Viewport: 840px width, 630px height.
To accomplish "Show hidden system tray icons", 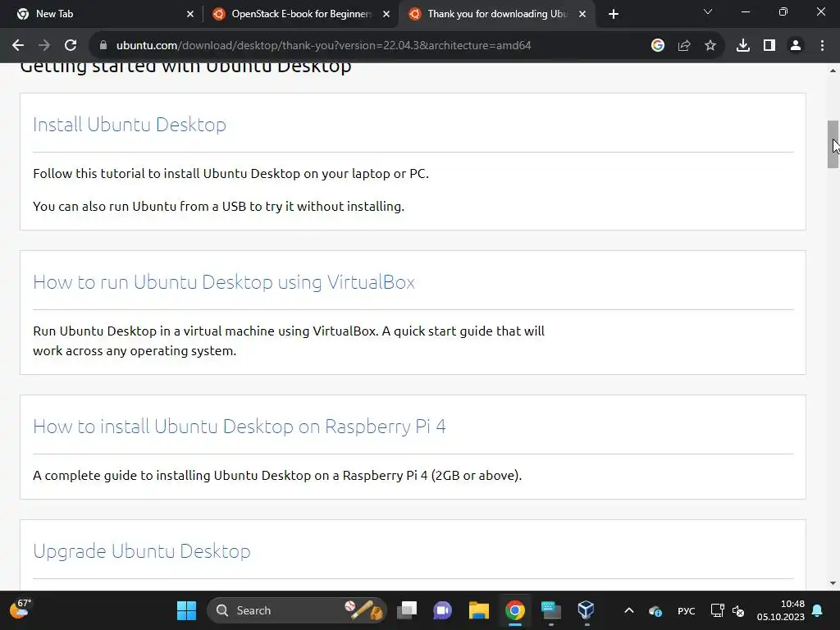I will tap(629, 610).
